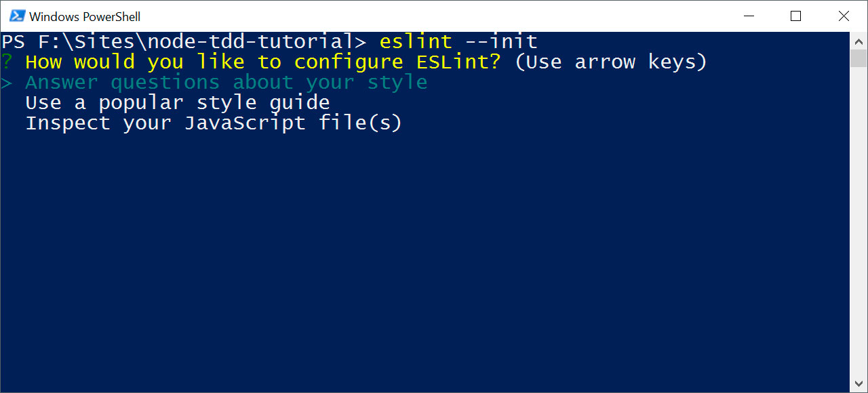The image size is (868, 393).
Task: Click the 'eslint --init' command text
Action: pos(458,42)
